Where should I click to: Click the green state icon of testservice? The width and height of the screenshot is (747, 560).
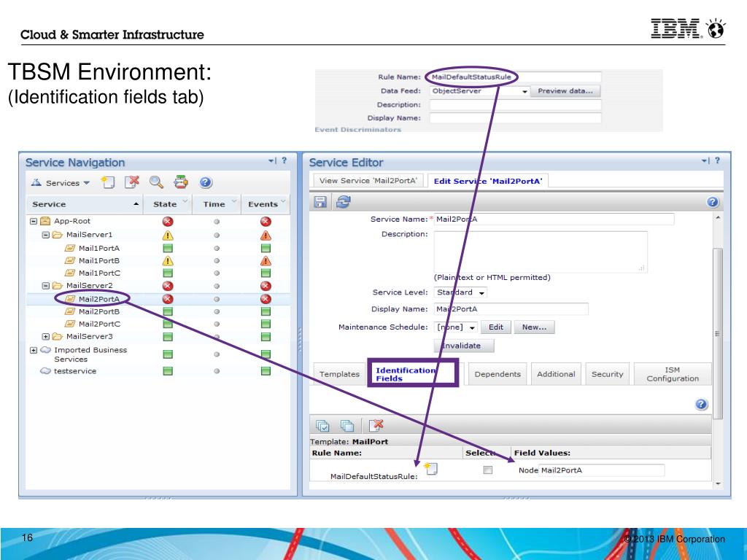pyautogui.click(x=168, y=371)
